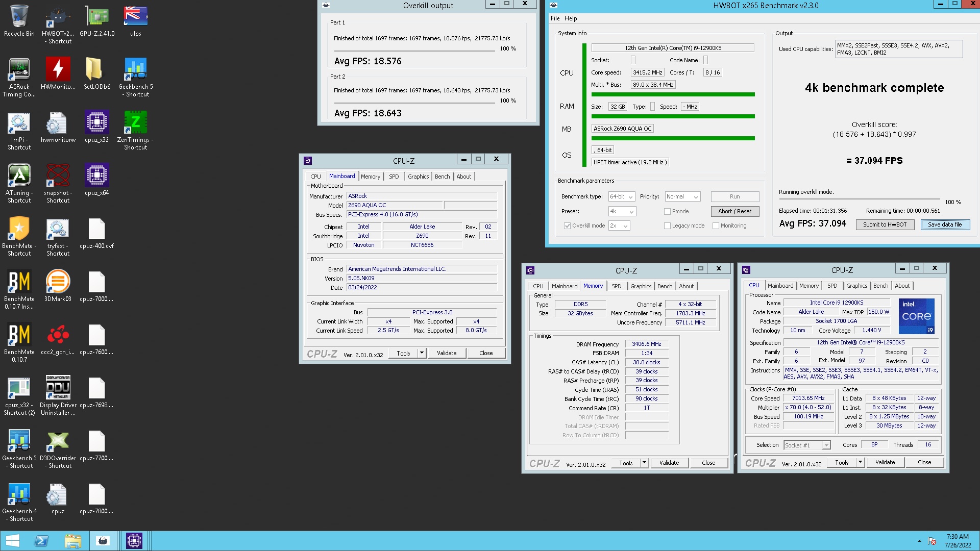This screenshot has width=980, height=551.
Task: Open the Help menu in HWBOT x265
Action: [x=571, y=18]
